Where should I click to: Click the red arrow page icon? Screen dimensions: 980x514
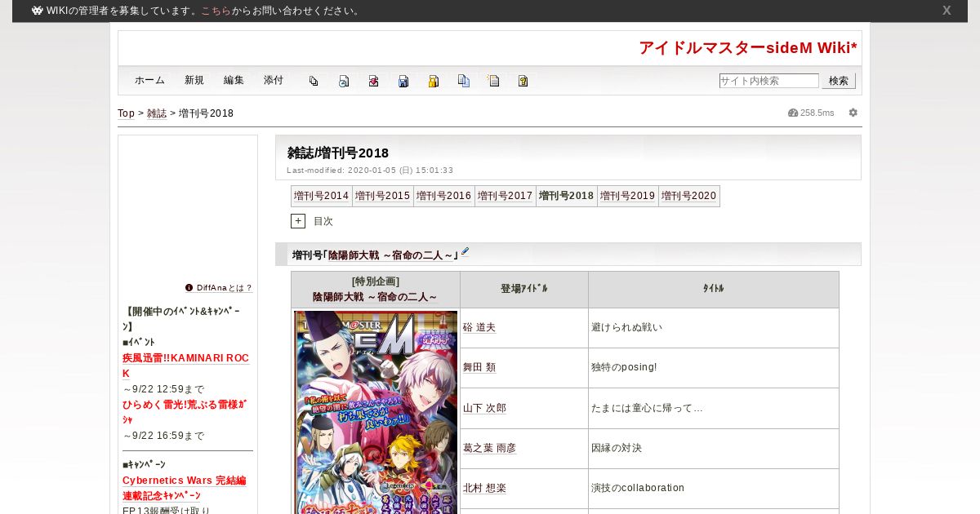(x=373, y=81)
